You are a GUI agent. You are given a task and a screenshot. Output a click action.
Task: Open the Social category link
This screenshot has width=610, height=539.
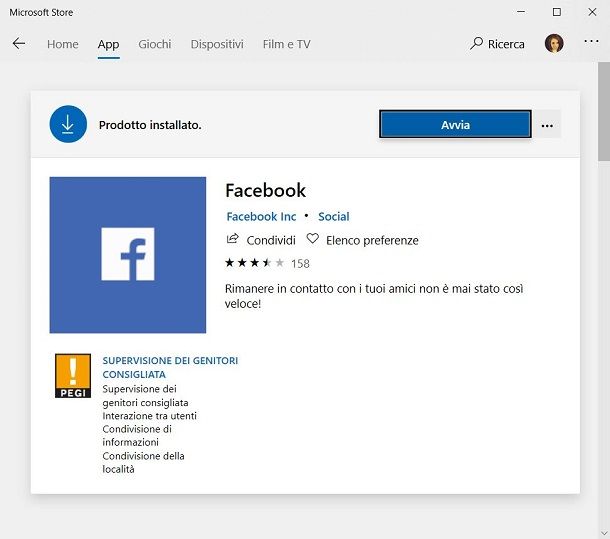tap(334, 216)
